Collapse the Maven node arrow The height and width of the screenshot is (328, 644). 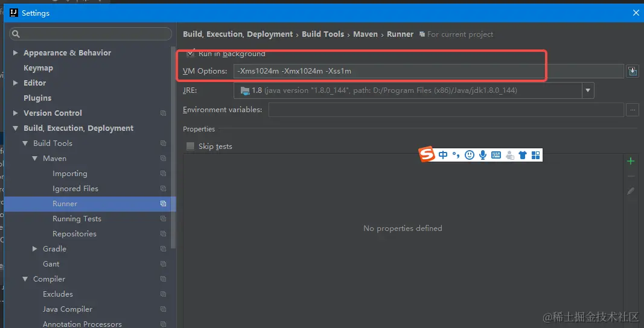(35, 159)
